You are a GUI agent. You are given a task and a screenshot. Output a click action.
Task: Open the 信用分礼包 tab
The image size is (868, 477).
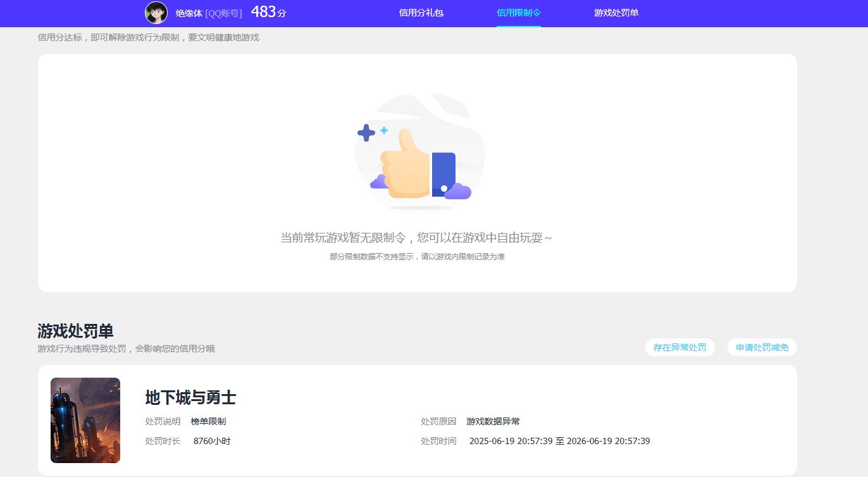click(x=421, y=13)
